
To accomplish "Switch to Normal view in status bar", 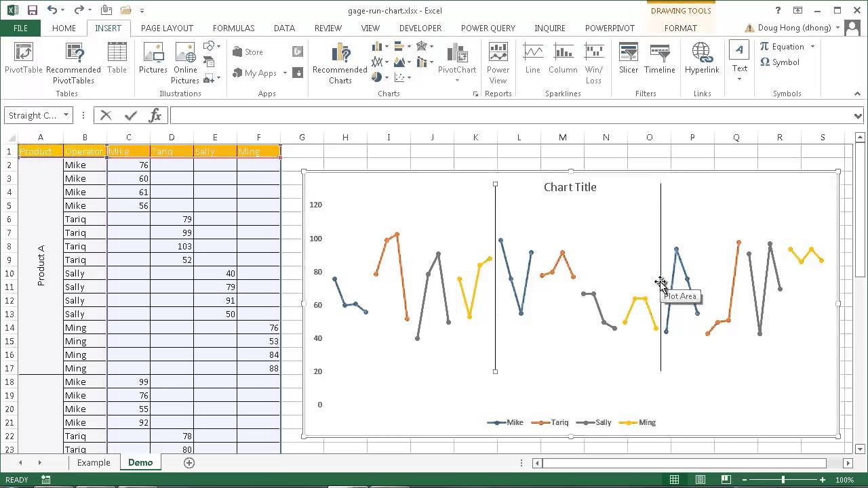I will [674, 480].
